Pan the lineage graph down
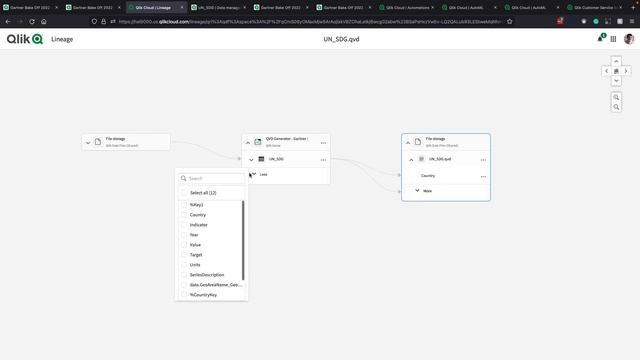Viewport: 640px width, 360px height. (x=616, y=81)
